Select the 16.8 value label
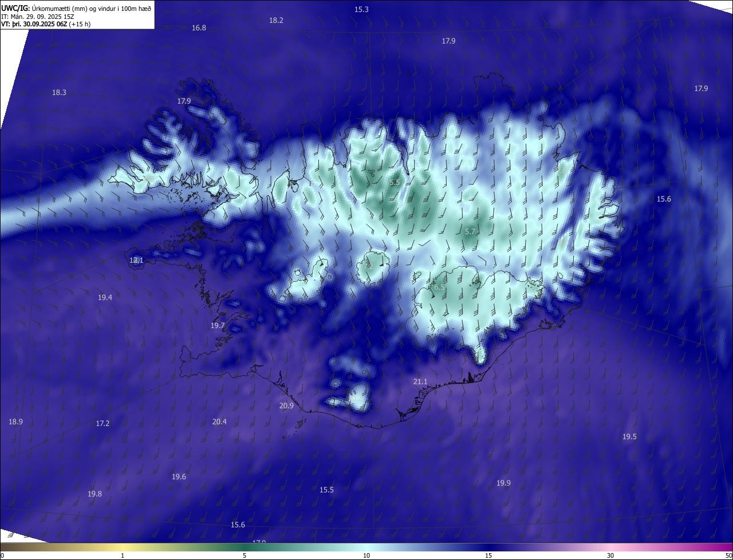Image resolution: width=733 pixels, height=560 pixels. [x=199, y=27]
